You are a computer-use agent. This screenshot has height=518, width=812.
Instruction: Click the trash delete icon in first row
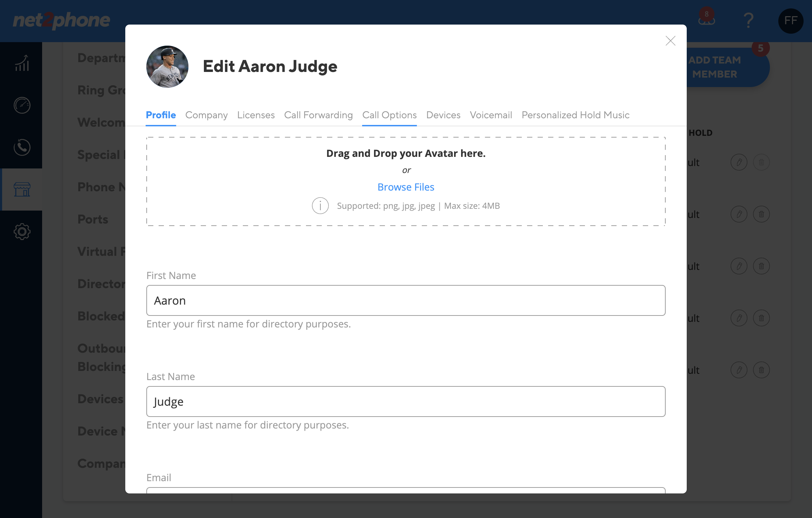(x=761, y=162)
